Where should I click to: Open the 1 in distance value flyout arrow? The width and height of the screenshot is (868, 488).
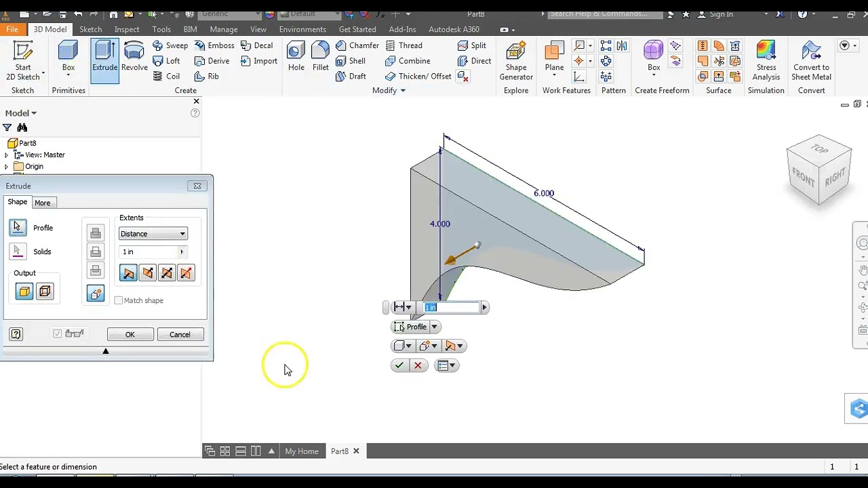click(182, 252)
